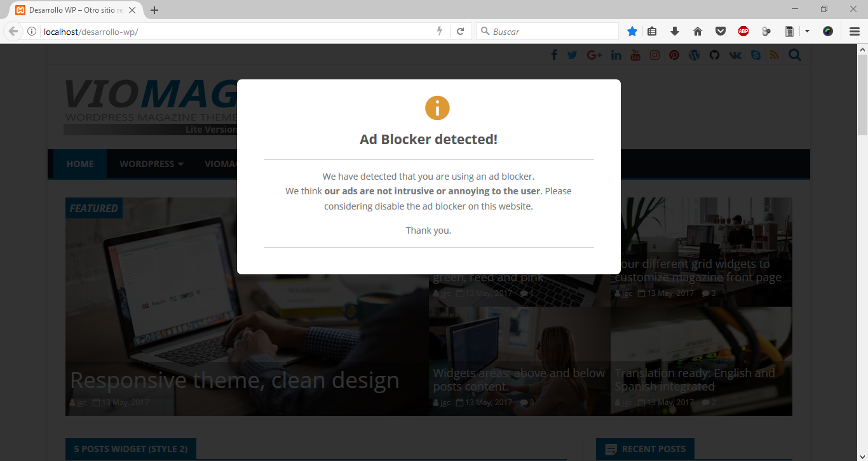Open the Firefox hamburger menu
868x461 pixels.
[855, 31]
